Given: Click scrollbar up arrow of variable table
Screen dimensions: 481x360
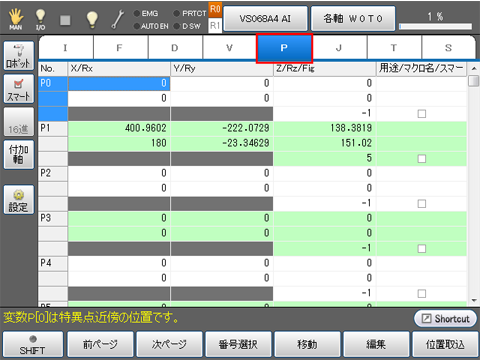Looking at the screenshot, I should click(474, 69).
